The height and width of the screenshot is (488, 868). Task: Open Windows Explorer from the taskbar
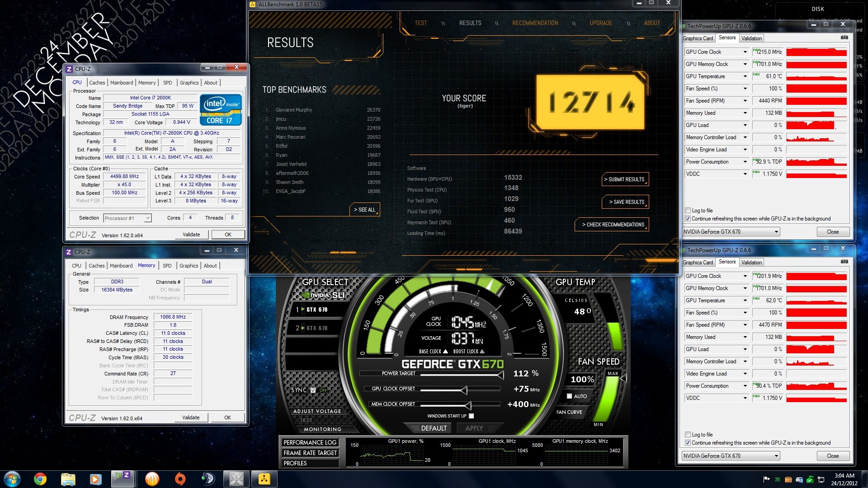[68, 479]
